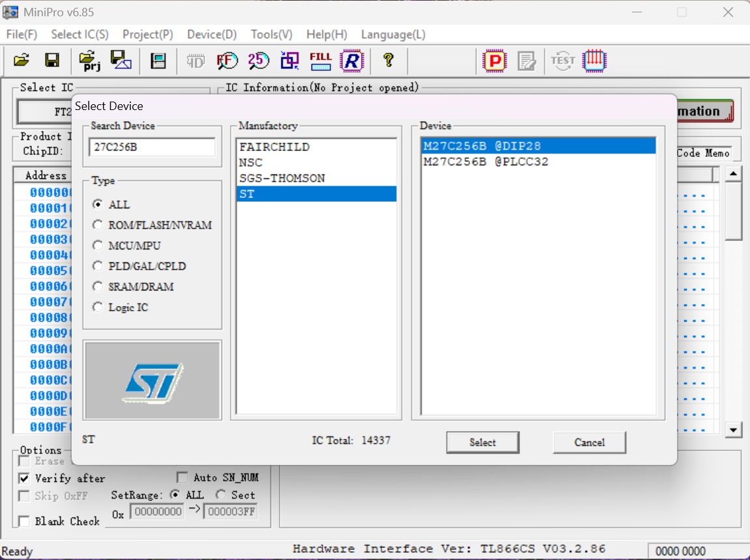The height and width of the screenshot is (560, 750).
Task: Open project using the prj folder icon
Action: point(89,61)
